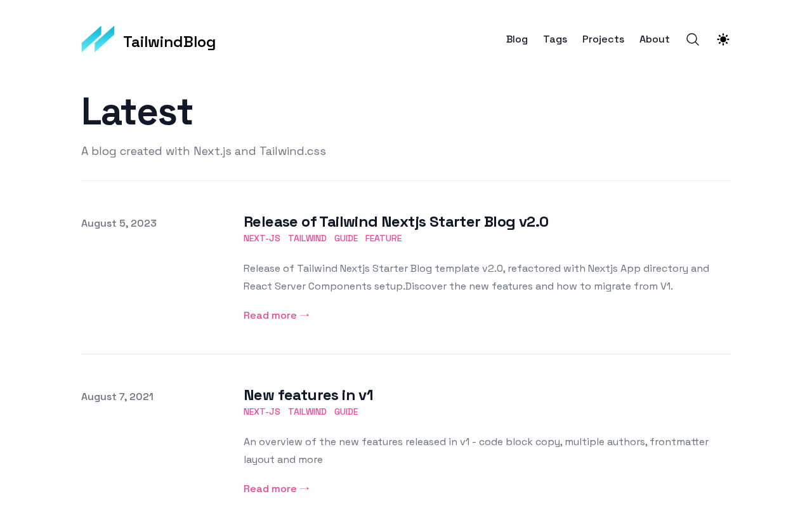Select TAILWIND tag on the v2.0 post
The height and width of the screenshot is (508, 812).
(x=307, y=239)
